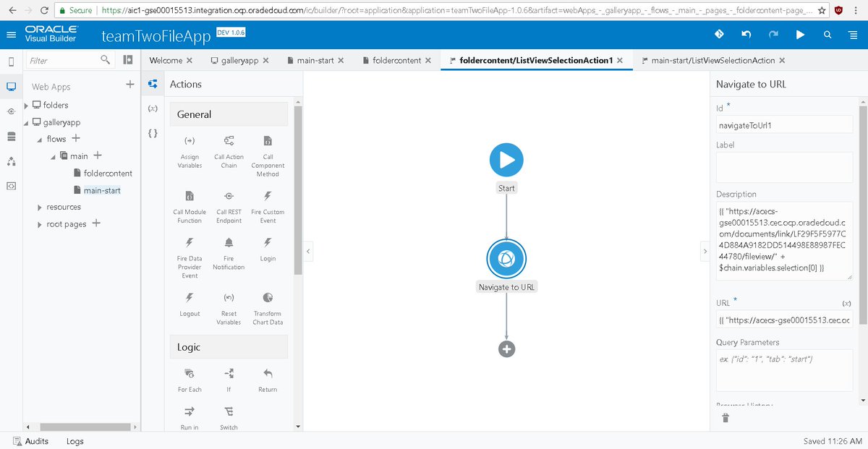The width and height of the screenshot is (868, 449).
Task: Add a new root page
Action: tap(95, 223)
